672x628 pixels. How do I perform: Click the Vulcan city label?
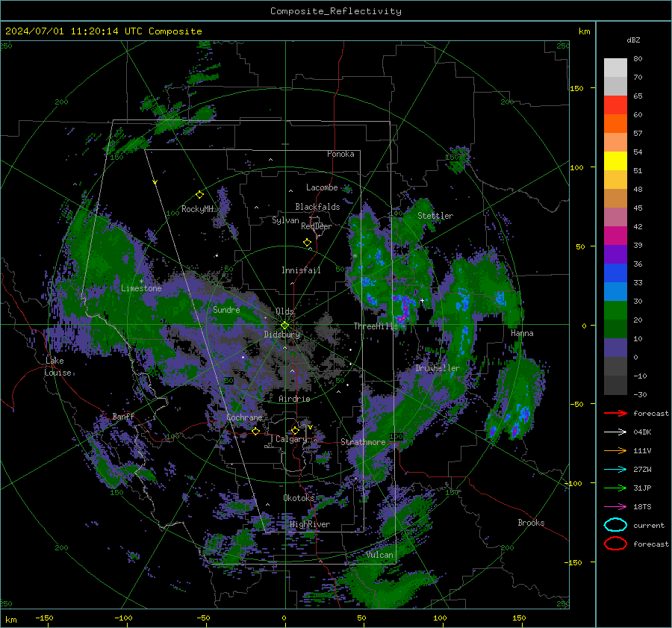pos(380,555)
